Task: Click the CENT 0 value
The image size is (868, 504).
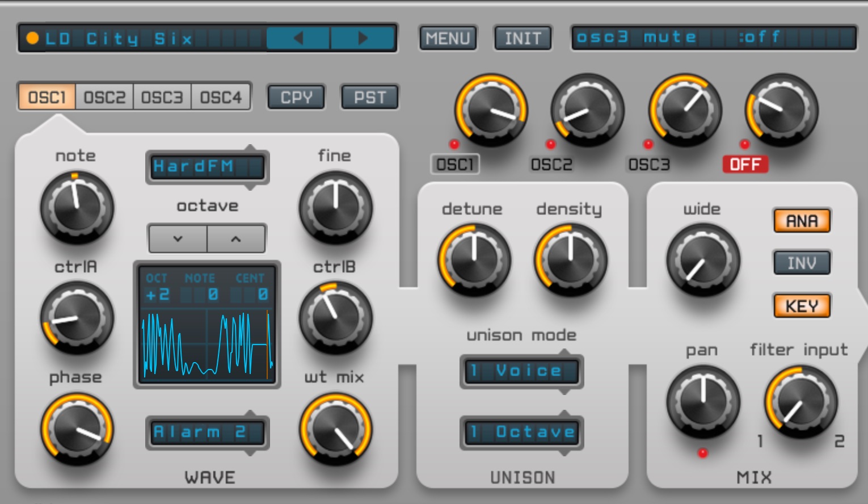Action: [263, 295]
